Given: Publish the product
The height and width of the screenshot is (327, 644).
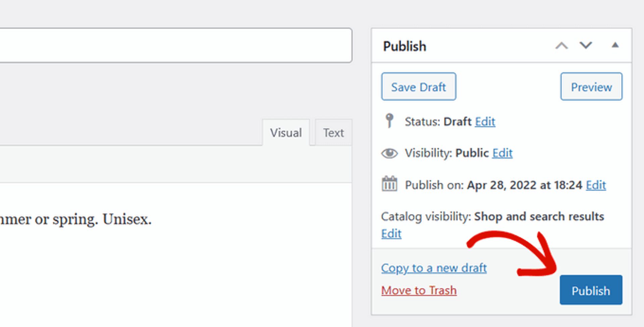Looking at the screenshot, I should pos(591,290).
